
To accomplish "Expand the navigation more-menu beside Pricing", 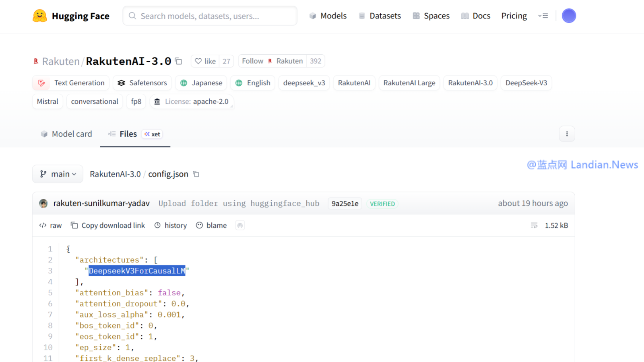I will pos(543,16).
